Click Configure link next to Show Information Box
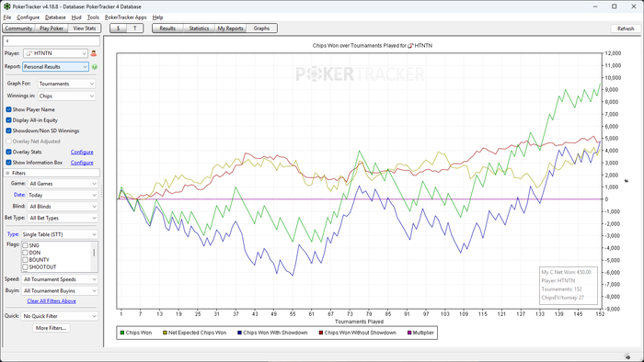The width and height of the screenshot is (644, 362). coord(82,163)
